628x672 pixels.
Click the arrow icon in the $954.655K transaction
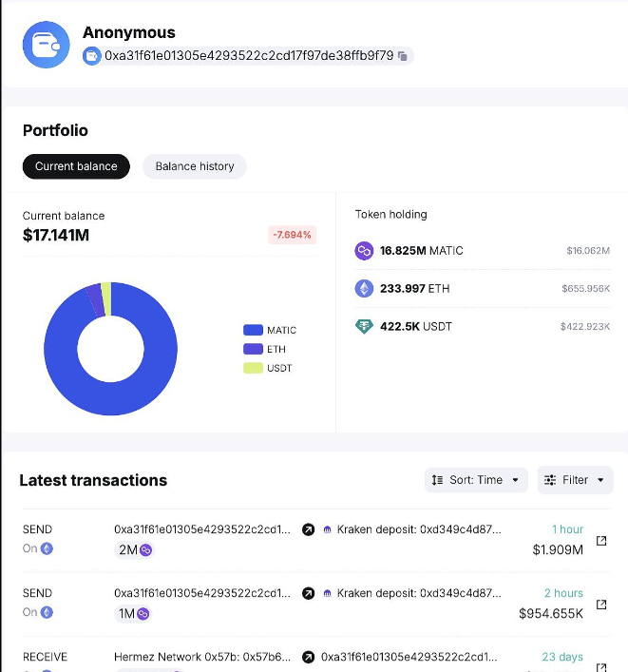[308, 593]
